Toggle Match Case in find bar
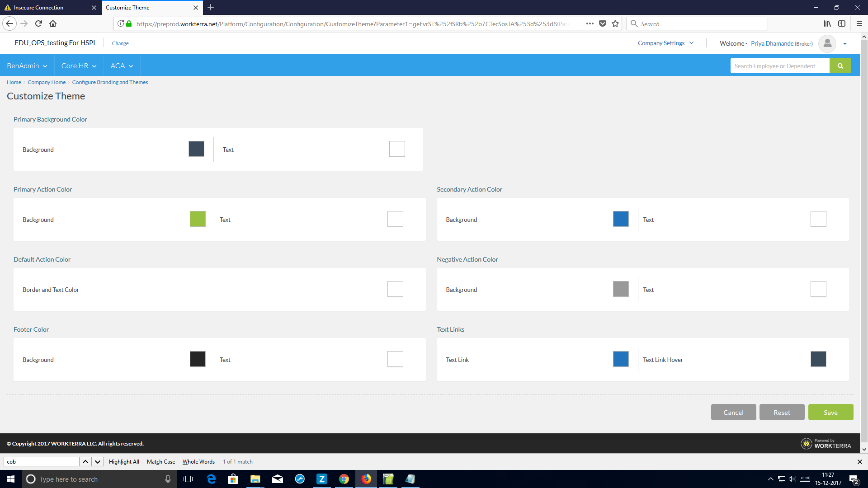The width and height of the screenshot is (868, 488). click(x=160, y=462)
